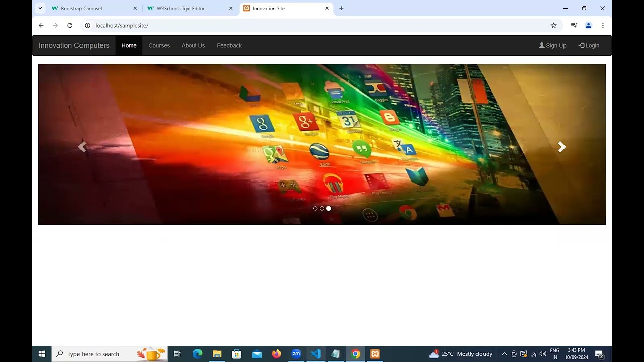Click the Innovation Computers brand link
644x362 pixels.
point(74,45)
